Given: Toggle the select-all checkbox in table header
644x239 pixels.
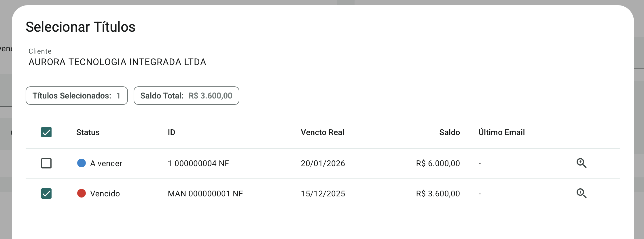Looking at the screenshot, I should [x=46, y=132].
